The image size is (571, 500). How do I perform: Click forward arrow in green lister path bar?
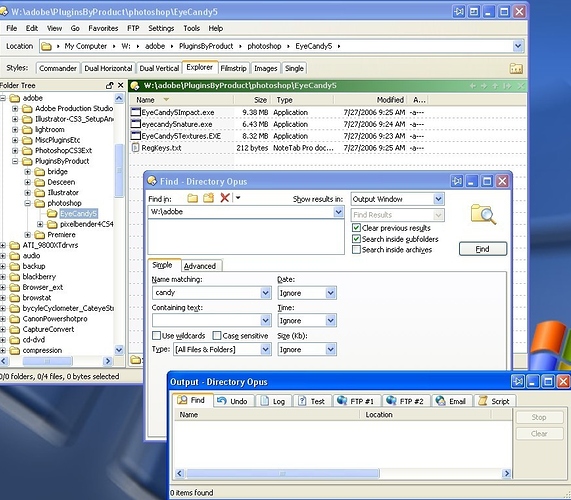[x=484, y=86]
